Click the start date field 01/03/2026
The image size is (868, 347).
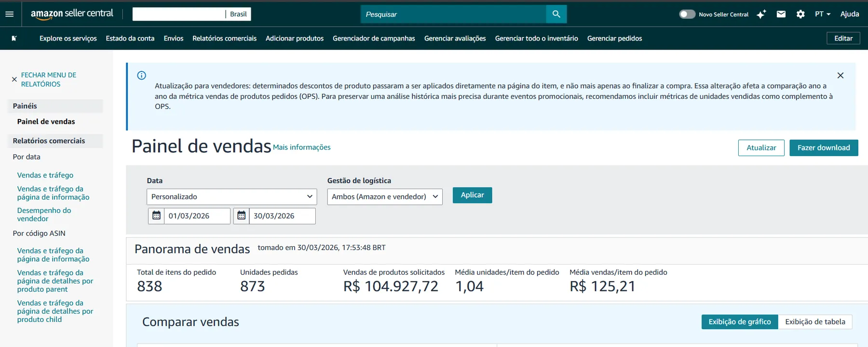click(x=197, y=216)
